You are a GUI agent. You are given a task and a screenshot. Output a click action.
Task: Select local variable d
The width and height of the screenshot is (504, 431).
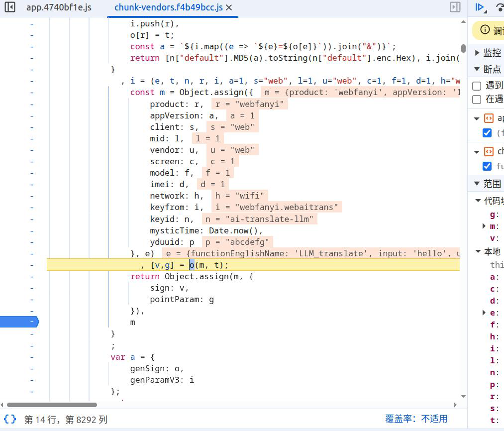(x=494, y=301)
